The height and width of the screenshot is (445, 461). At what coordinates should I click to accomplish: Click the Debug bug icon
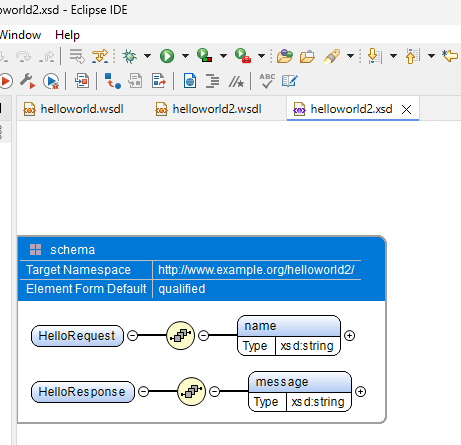click(129, 56)
